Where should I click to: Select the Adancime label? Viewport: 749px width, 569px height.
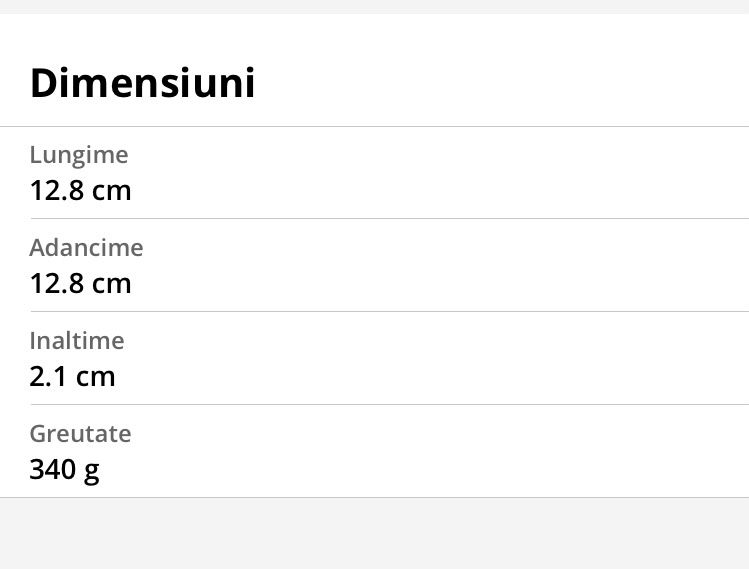pyautogui.click(x=86, y=247)
